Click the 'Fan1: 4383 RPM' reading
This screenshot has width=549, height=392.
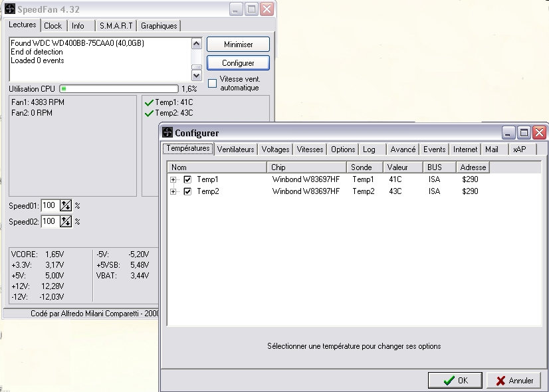(38, 102)
